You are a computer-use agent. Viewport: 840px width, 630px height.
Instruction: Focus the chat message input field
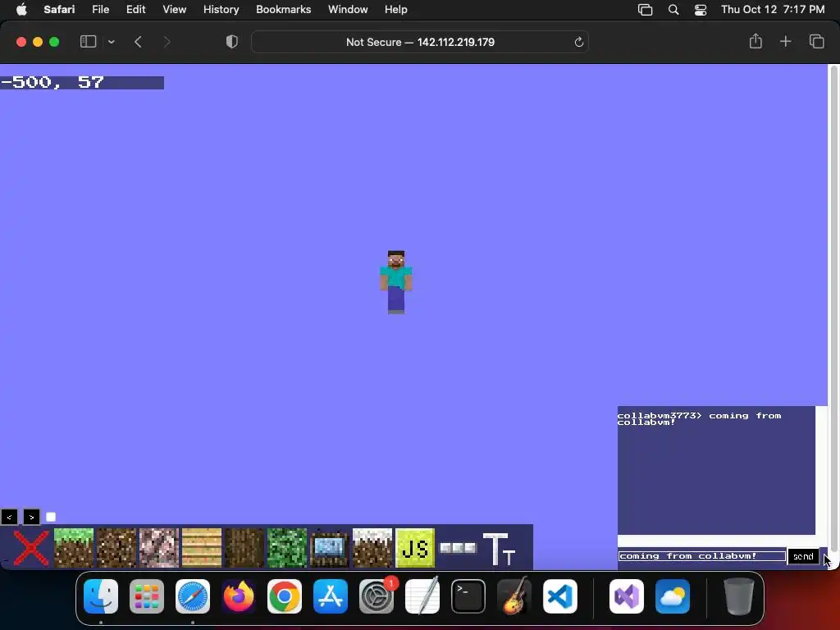[702, 556]
